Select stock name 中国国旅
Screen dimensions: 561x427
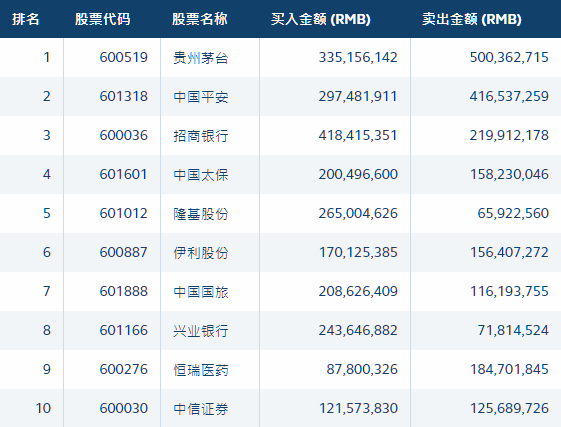[201, 292]
